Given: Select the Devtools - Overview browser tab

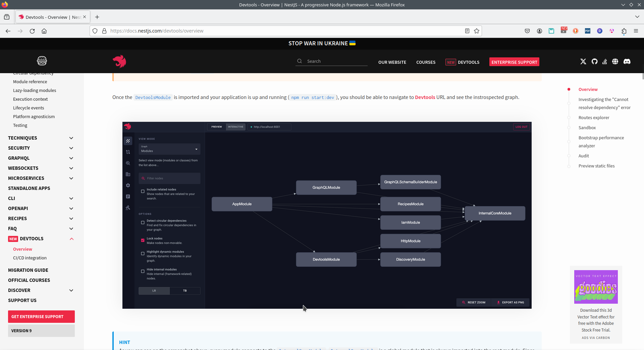Looking at the screenshot, I should click(53, 17).
